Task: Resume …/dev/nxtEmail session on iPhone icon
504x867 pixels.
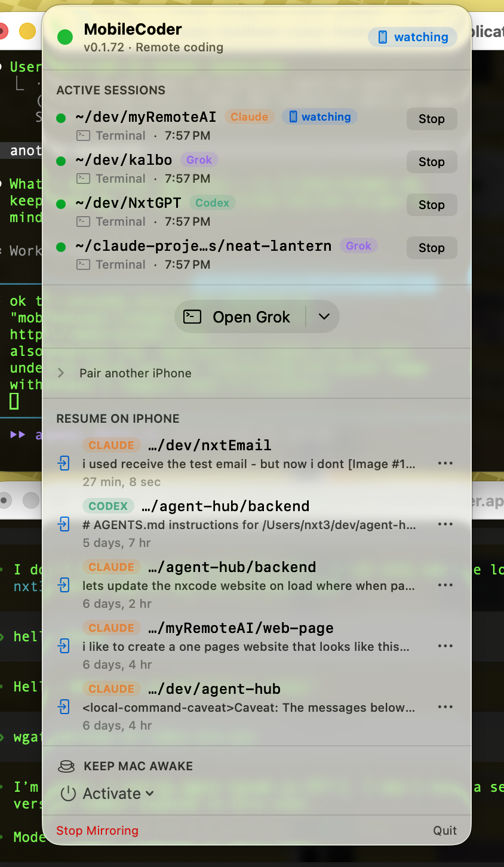Action: (x=64, y=463)
